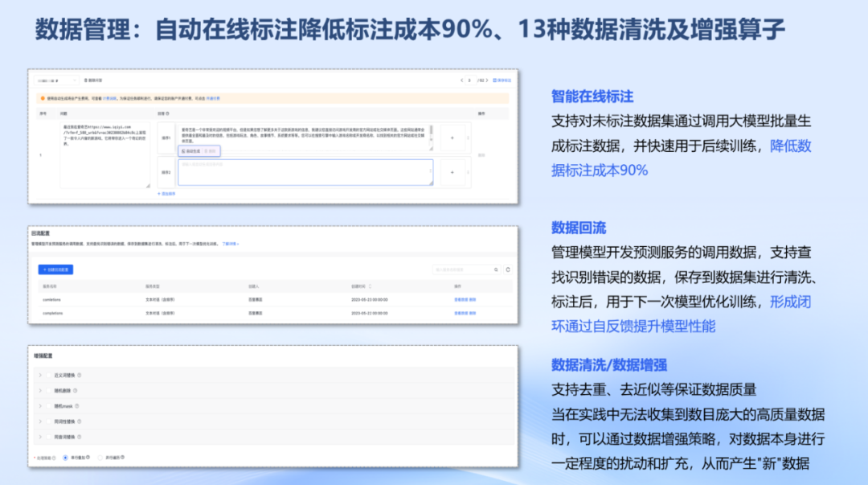
Task: Expand the 近义词替换 section
Action: (39, 375)
